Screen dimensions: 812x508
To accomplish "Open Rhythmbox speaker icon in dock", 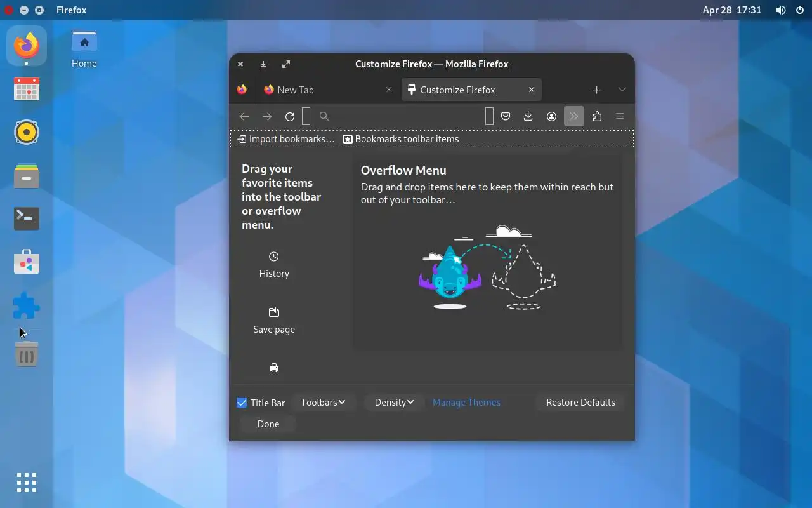I will point(27,132).
